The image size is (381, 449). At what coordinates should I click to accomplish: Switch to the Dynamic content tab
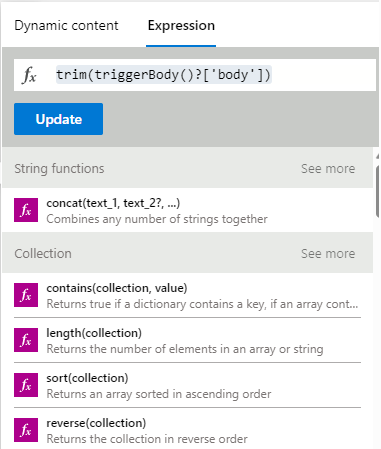pos(66,26)
